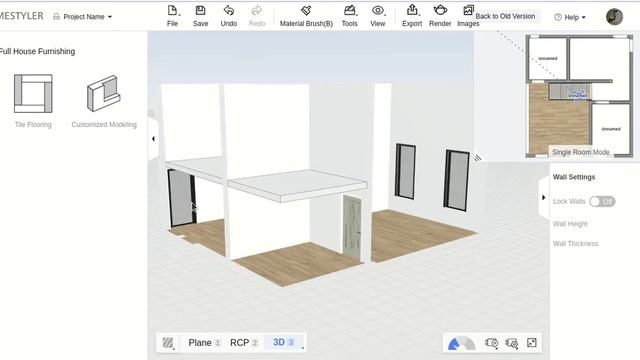Open the Images gallery icon
Viewport: 640px width, 360px height.
tap(468, 11)
